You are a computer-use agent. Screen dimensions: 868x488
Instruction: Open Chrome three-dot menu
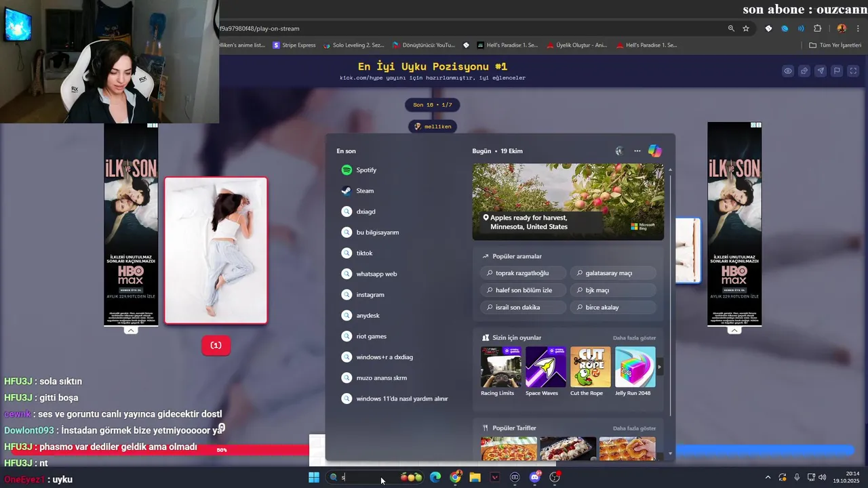pyautogui.click(x=859, y=28)
